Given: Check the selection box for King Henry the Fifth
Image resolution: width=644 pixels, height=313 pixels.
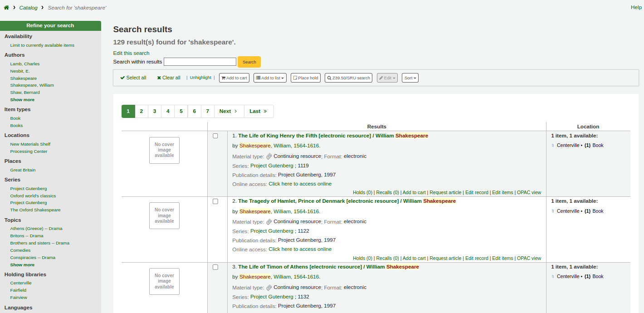Looking at the screenshot, I should 215,135.
